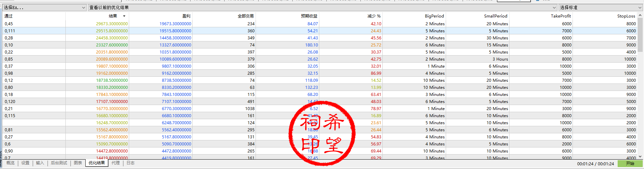Sort by the 预期收益 column header
The width and height of the screenshot is (644, 169).
pos(309,16)
